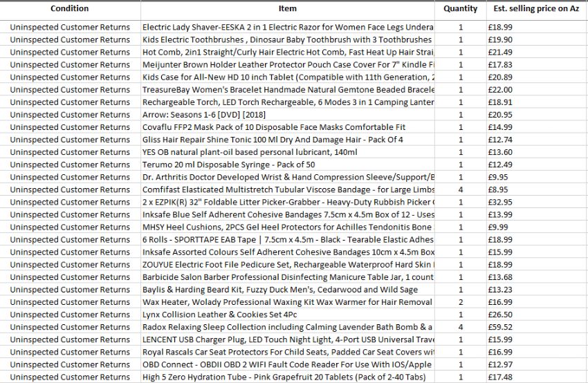Select quantity 4 in the Radox row
The height and width of the screenshot is (383, 588).
click(461, 327)
